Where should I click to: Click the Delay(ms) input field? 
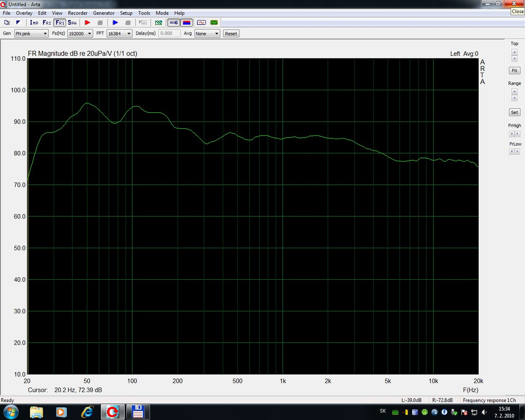point(169,34)
